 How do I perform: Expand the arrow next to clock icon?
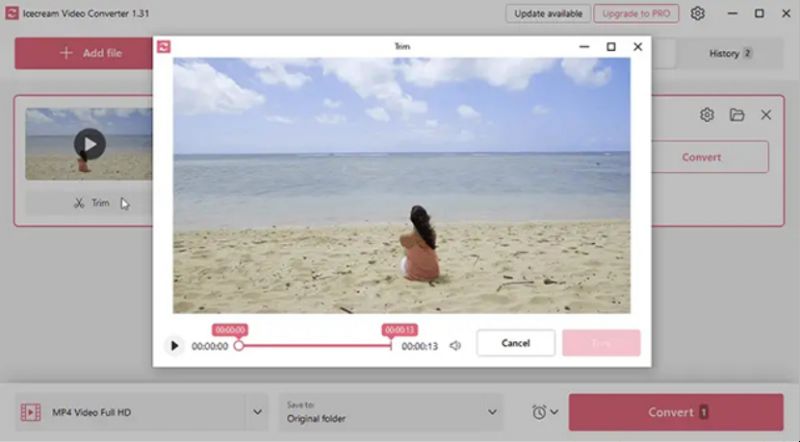coord(554,412)
